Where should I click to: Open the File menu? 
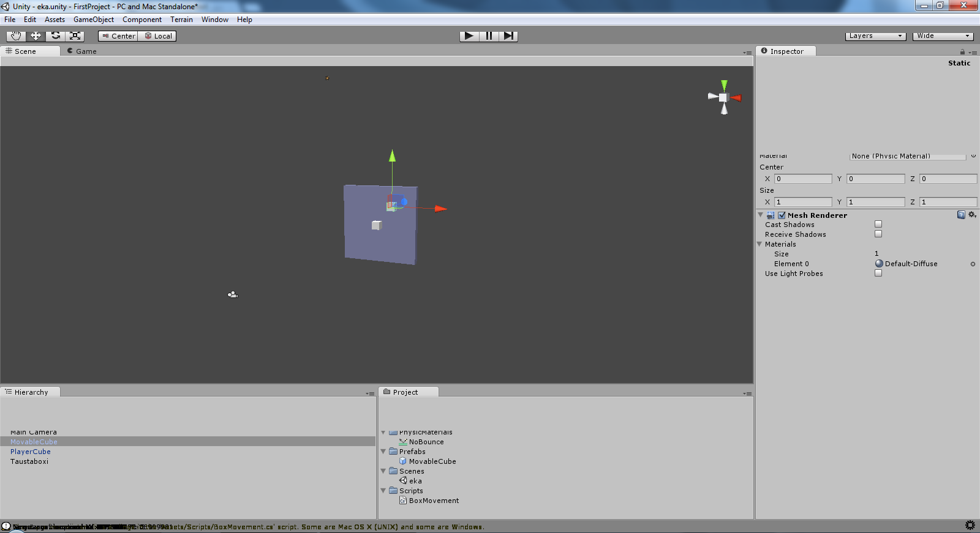coord(10,20)
